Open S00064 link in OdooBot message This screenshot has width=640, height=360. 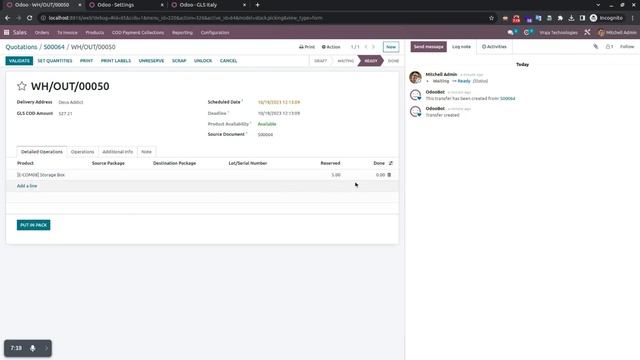[507, 98]
